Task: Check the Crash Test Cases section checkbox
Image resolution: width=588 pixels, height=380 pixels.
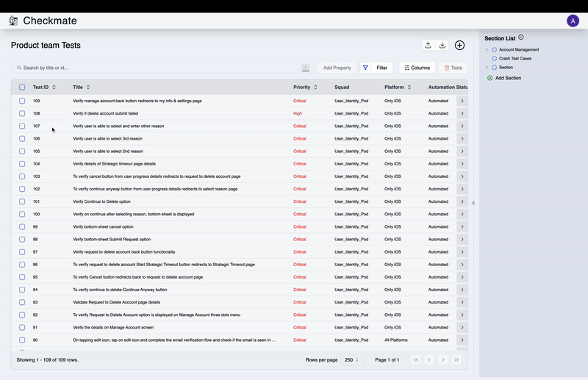Action: click(x=494, y=59)
